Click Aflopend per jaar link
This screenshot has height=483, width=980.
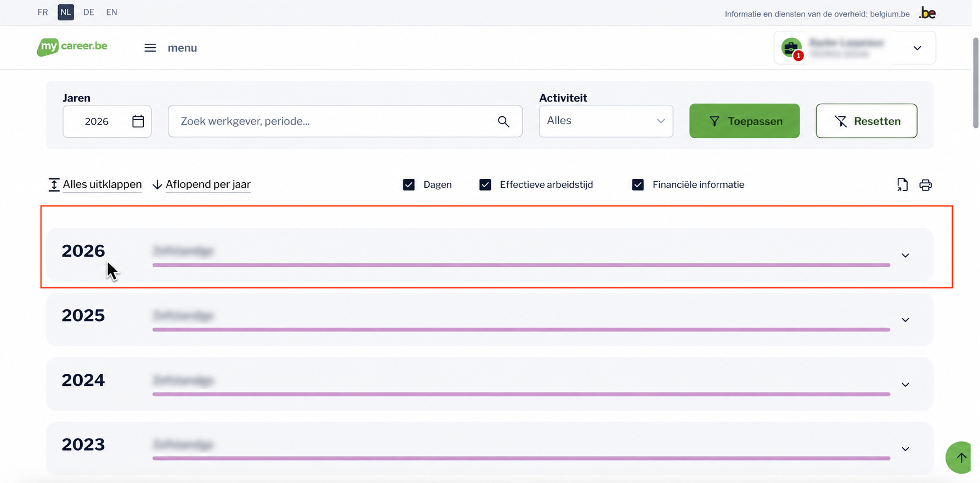tap(208, 184)
